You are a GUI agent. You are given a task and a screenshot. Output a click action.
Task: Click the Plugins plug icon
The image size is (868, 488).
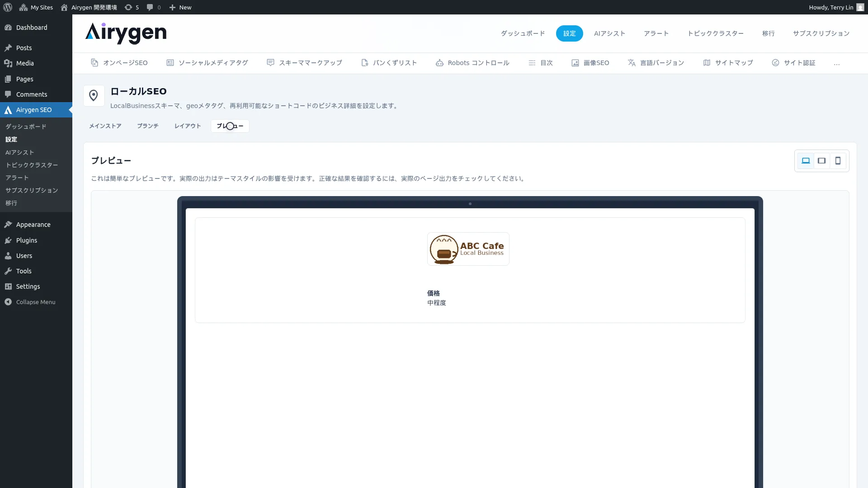(8, 240)
